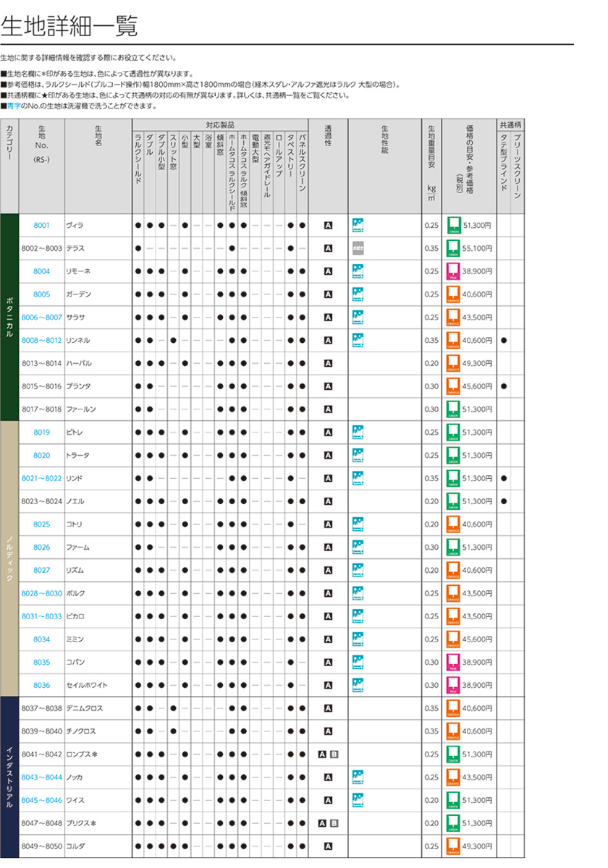Screen dimensions: 608x868
Task: Click the price tag icon in セイルホワイト row
Action: [454, 685]
